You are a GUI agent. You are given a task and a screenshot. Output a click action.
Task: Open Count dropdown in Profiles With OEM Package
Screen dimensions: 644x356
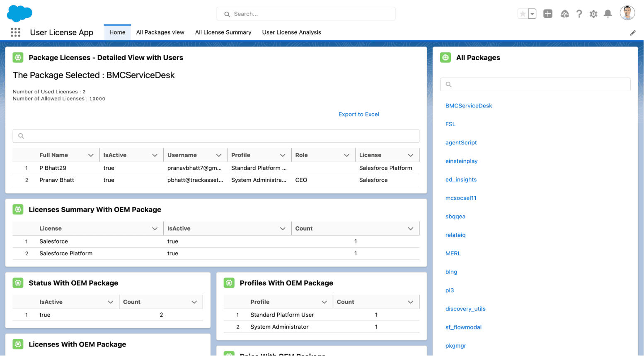[410, 302]
